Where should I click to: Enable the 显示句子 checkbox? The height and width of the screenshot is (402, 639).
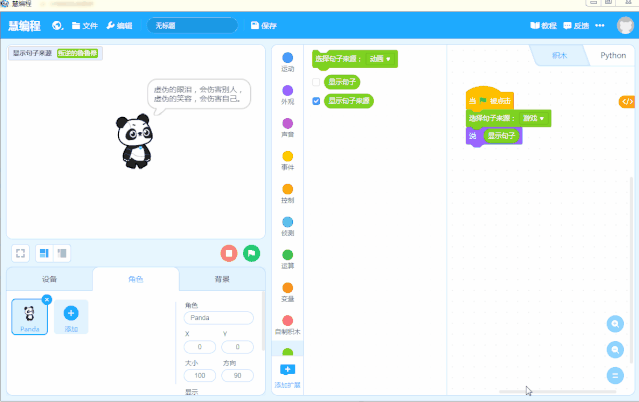point(316,82)
